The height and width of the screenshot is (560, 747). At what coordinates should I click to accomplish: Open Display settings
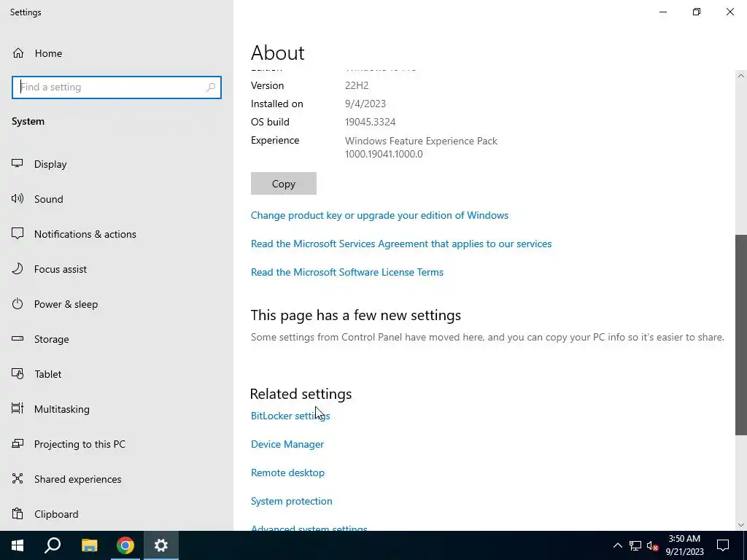[39, 164]
